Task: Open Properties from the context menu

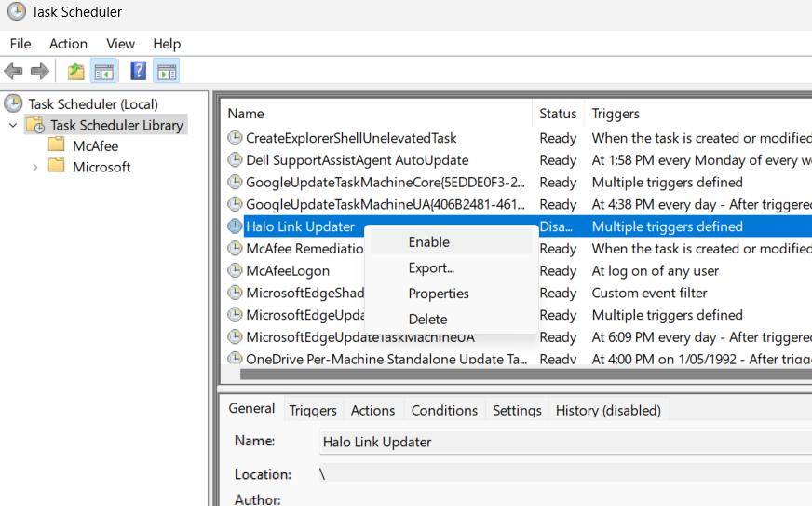Action: (439, 293)
